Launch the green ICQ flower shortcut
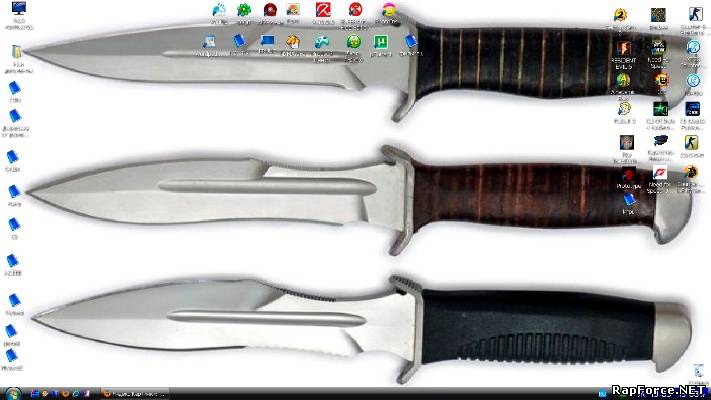The image size is (711, 400). coord(244,10)
